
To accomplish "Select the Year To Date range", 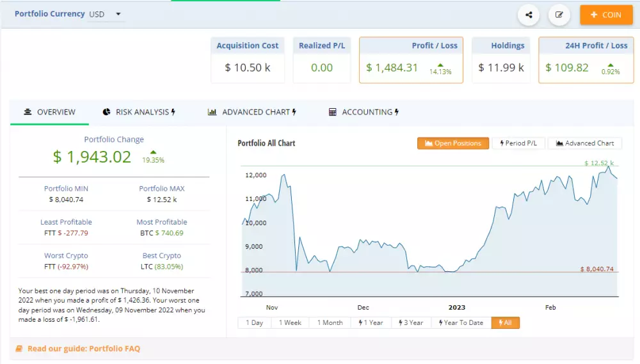I will [461, 323].
